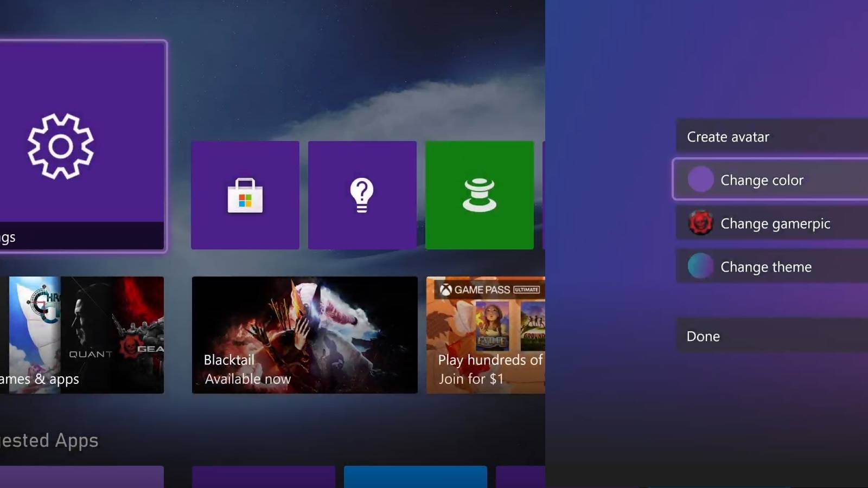This screenshot has width=868, height=488.
Task: Click the Microsoft window logo on the Store bag
Action: [246, 202]
